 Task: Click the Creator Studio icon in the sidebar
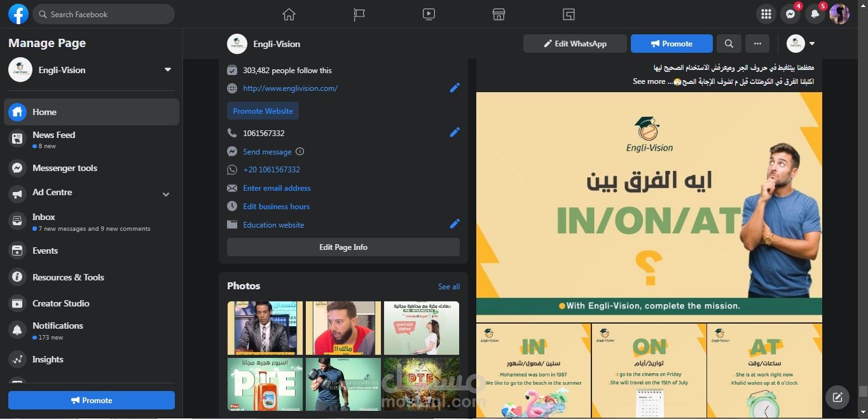tap(18, 303)
